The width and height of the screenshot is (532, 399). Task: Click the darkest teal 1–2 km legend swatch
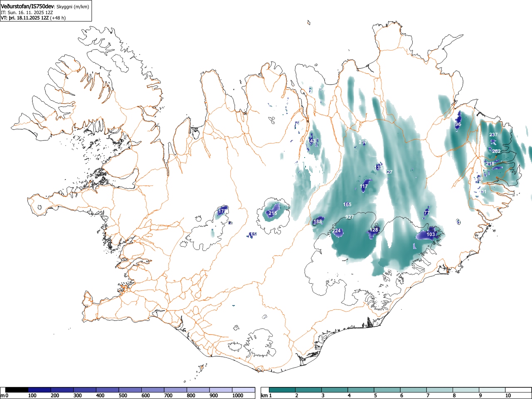(x=282, y=390)
